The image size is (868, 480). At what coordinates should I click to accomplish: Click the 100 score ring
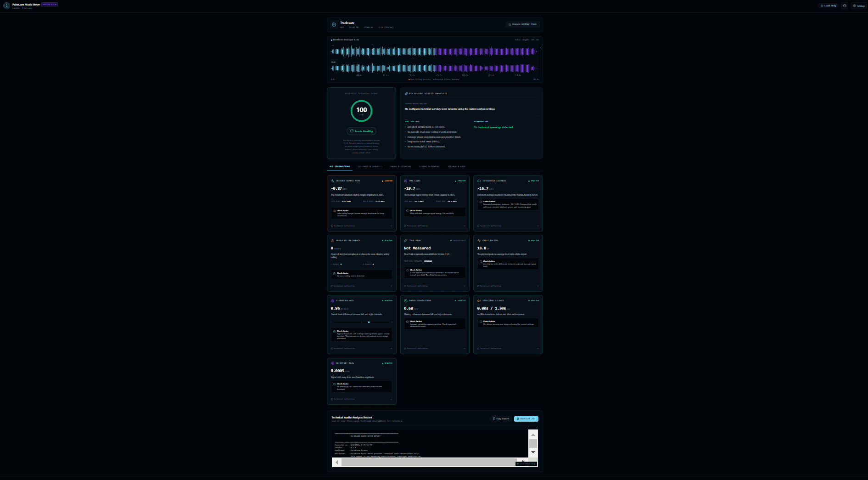tap(362, 111)
